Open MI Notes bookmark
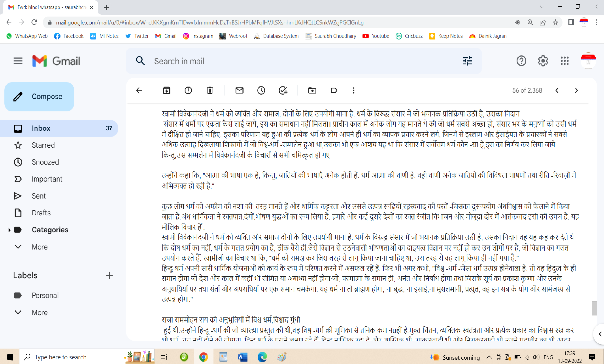This screenshot has width=604, height=364. (104, 36)
